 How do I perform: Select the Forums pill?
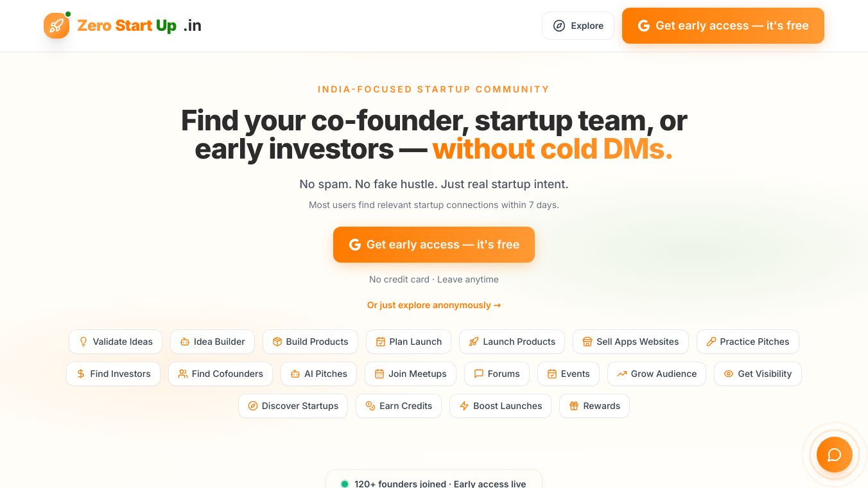497,374
